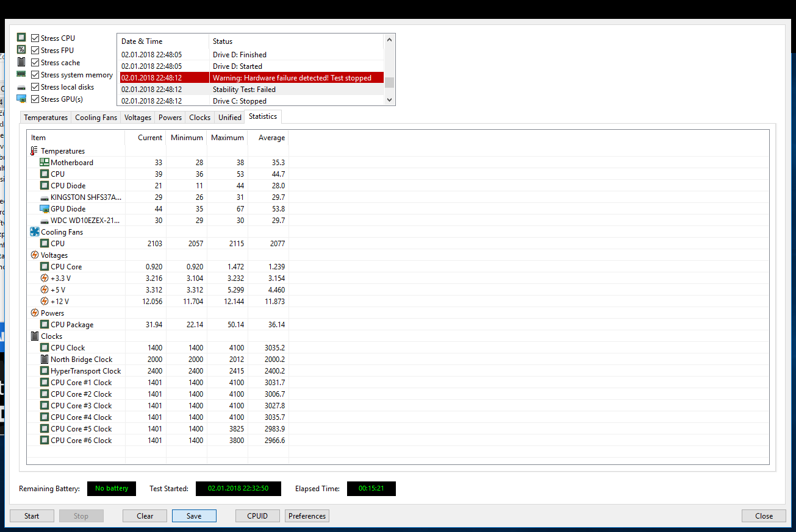This screenshot has width=796, height=532.
Task: Select the Unified tab
Action: (x=230, y=118)
